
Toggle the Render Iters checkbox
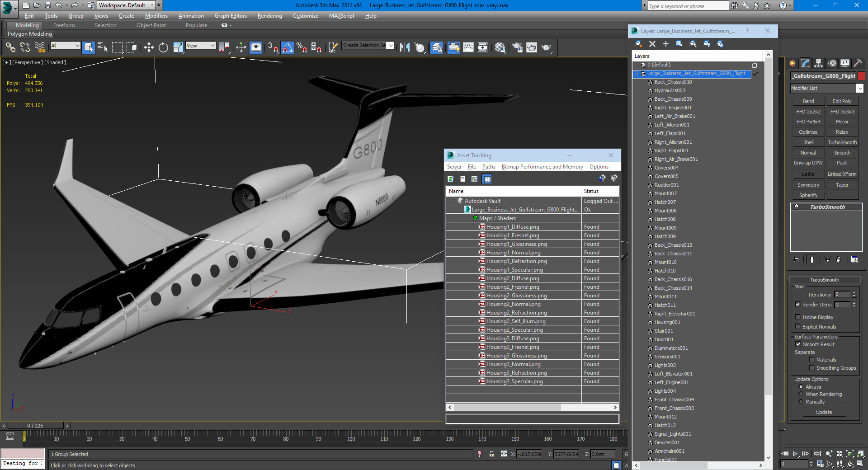click(797, 304)
